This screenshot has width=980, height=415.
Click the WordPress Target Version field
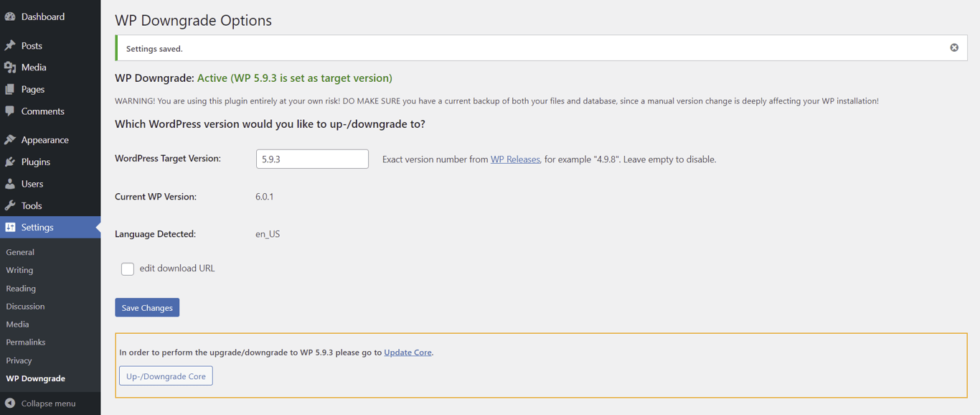pos(312,159)
